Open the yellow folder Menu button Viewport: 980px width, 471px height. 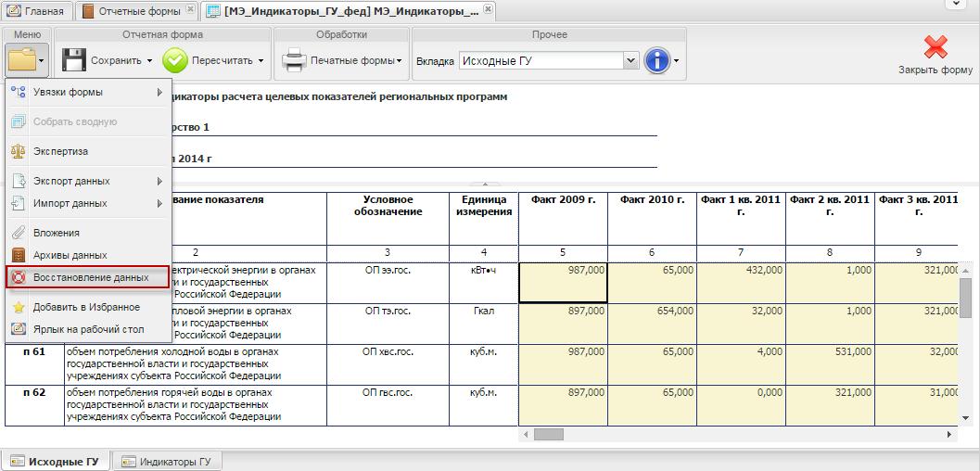[x=25, y=60]
